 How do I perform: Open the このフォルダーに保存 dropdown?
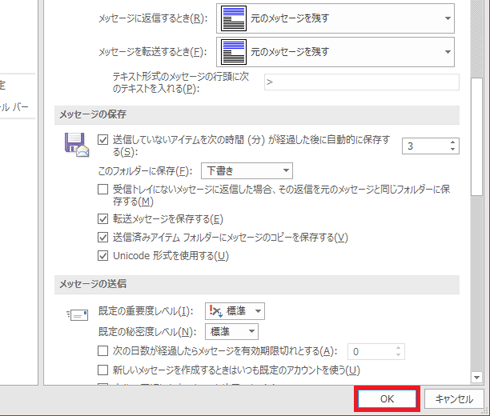pos(247,171)
